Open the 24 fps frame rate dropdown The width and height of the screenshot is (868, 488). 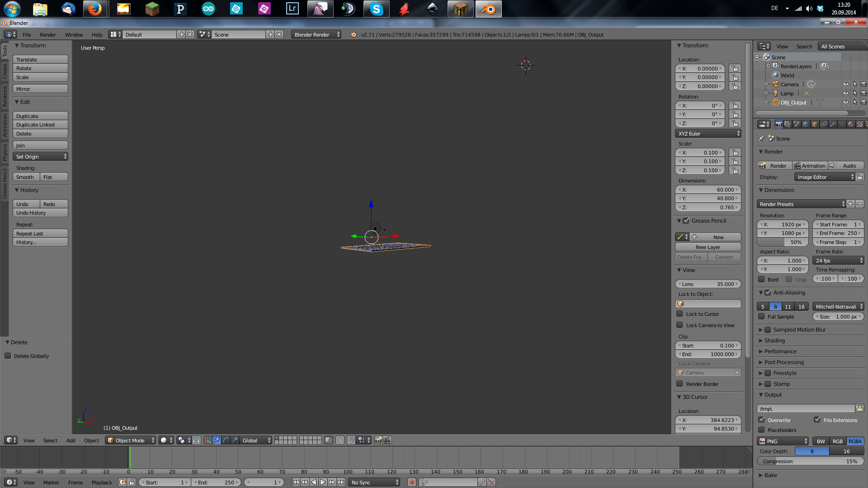pyautogui.click(x=839, y=260)
